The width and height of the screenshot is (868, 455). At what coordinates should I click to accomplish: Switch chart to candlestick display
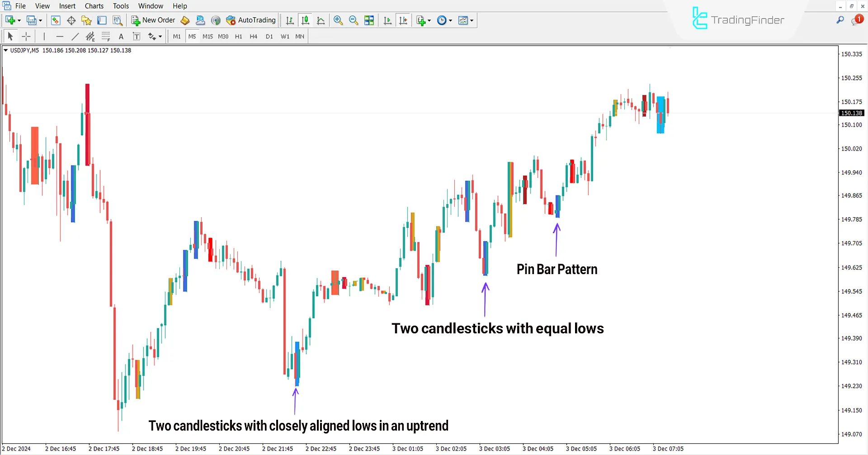pos(305,20)
